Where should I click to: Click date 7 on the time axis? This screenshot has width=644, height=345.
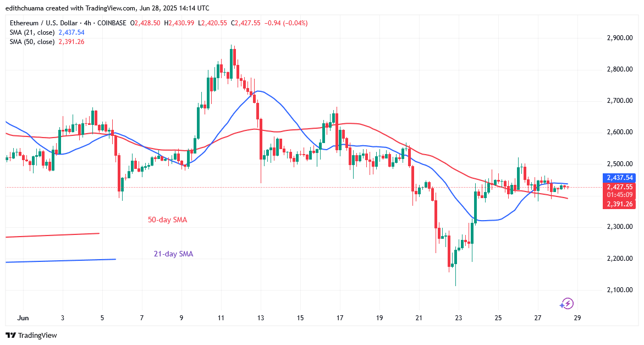(x=142, y=318)
